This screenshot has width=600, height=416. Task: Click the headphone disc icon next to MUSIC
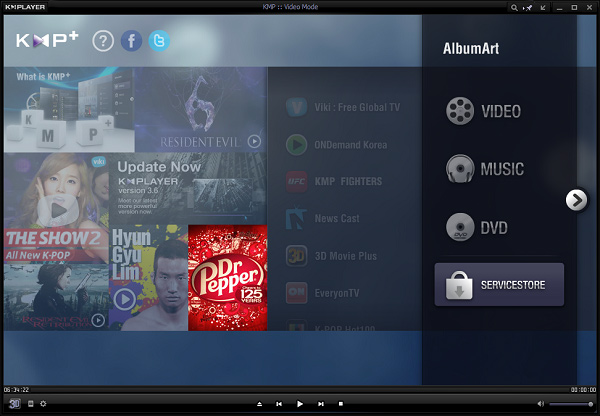pos(460,169)
